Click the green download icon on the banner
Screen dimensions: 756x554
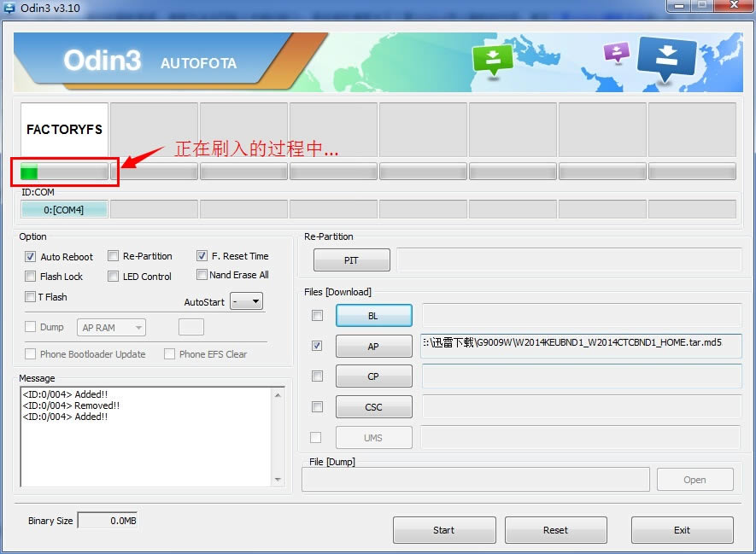coord(493,58)
